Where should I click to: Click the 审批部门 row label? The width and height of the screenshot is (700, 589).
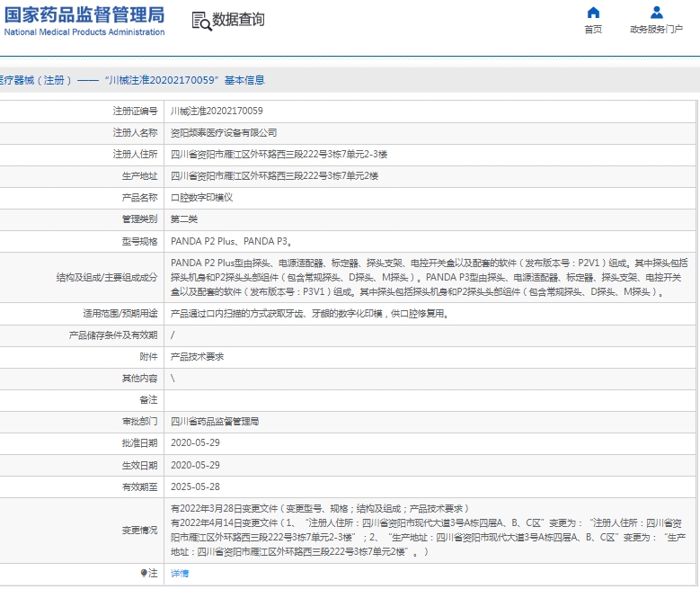(x=139, y=422)
